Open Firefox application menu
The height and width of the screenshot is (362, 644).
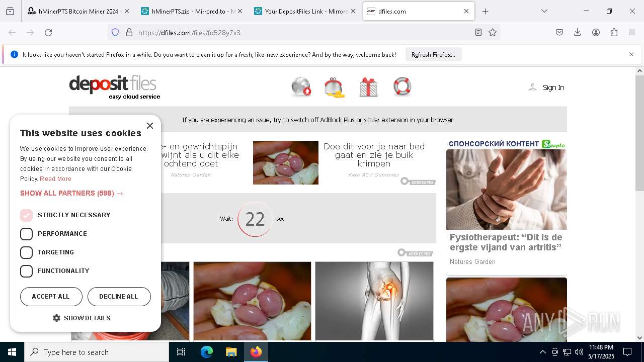click(632, 33)
